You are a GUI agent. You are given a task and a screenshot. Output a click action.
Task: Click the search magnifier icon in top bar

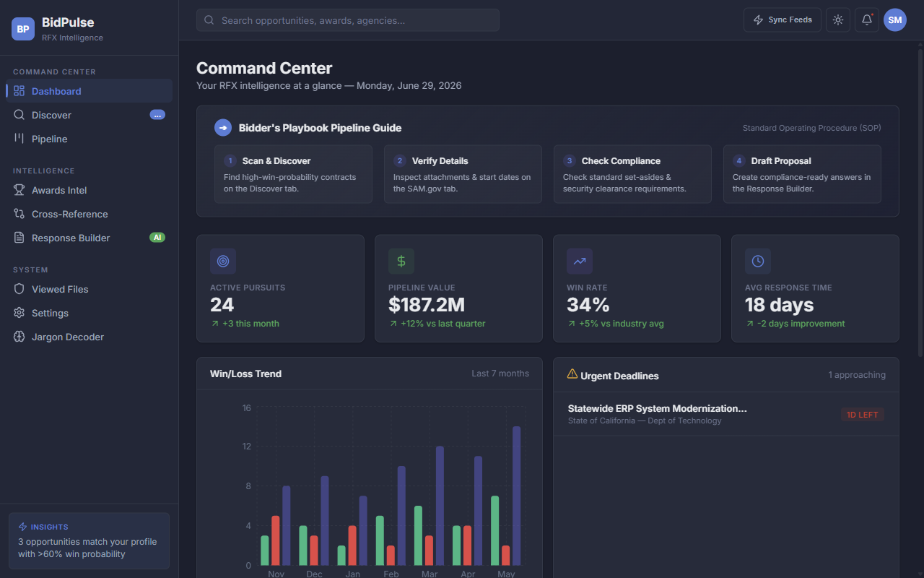pos(209,20)
